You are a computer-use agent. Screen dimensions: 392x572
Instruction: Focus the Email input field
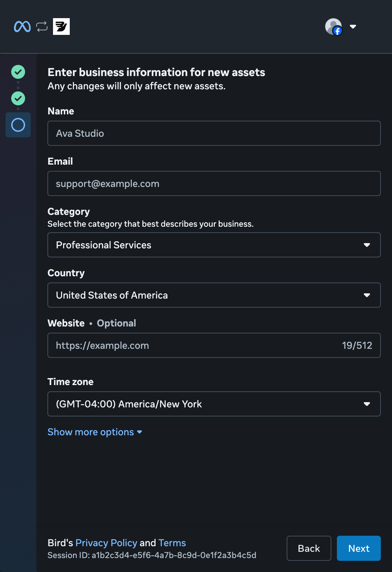[214, 183]
